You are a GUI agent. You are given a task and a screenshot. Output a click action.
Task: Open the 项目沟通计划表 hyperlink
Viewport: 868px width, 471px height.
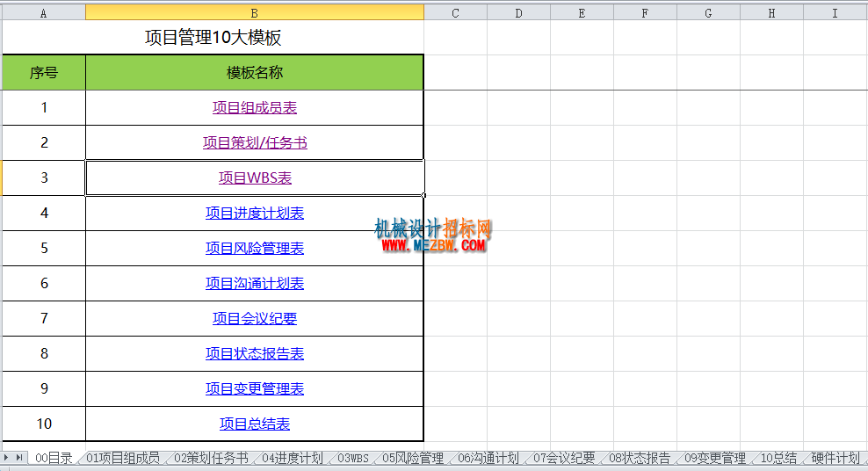pyautogui.click(x=255, y=283)
